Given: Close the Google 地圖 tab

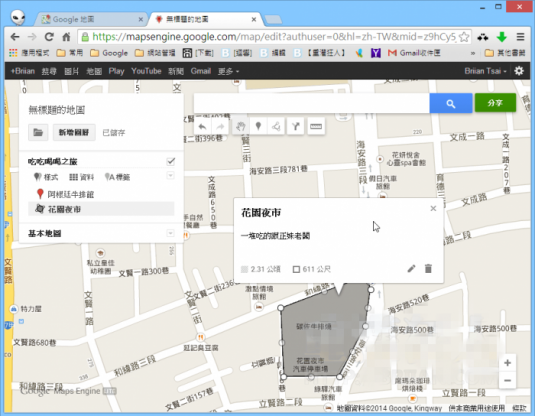Looking at the screenshot, I should point(141,19).
